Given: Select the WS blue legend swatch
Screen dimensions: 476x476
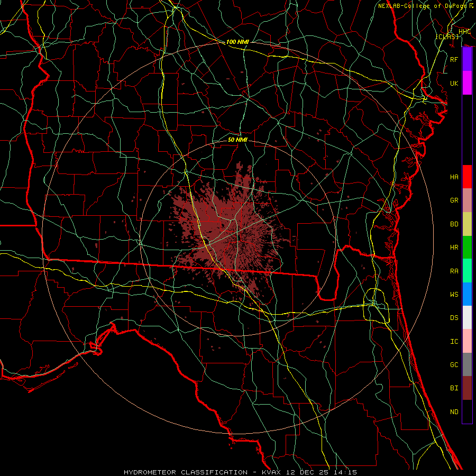Looking at the screenshot, I should coord(467,294).
